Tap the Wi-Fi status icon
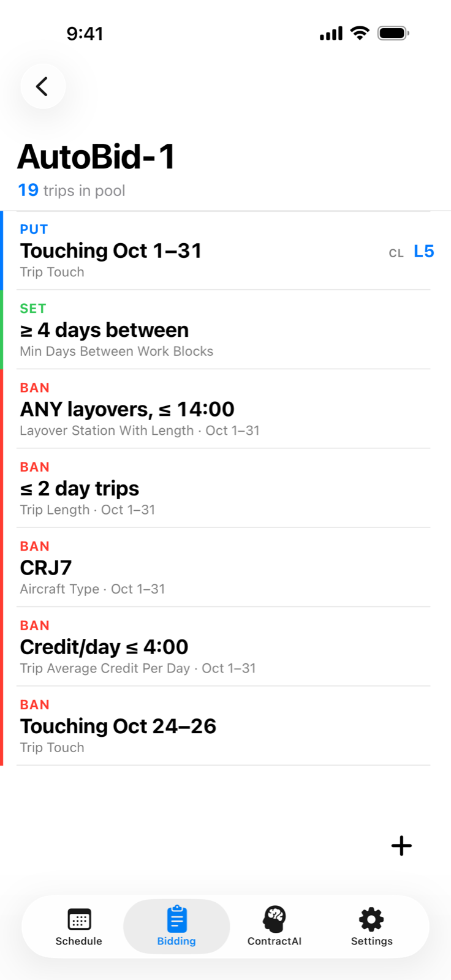The height and width of the screenshot is (980, 451). [360, 33]
